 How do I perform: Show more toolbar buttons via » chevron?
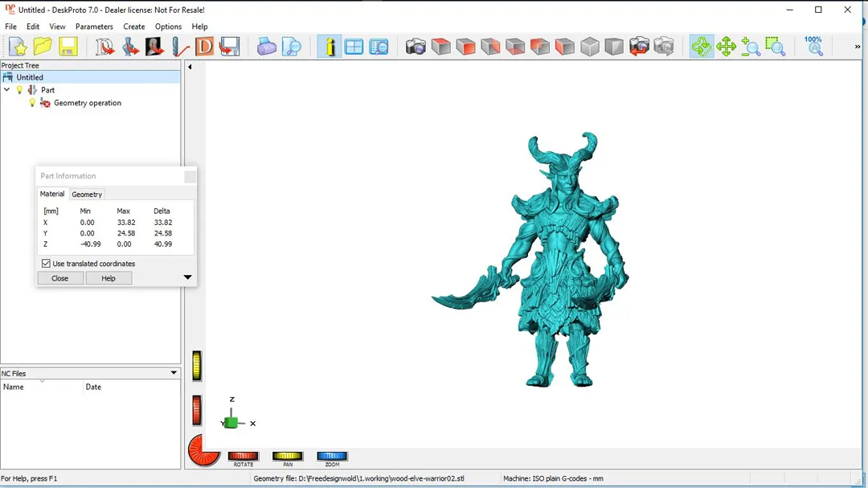tap(857, 47)
